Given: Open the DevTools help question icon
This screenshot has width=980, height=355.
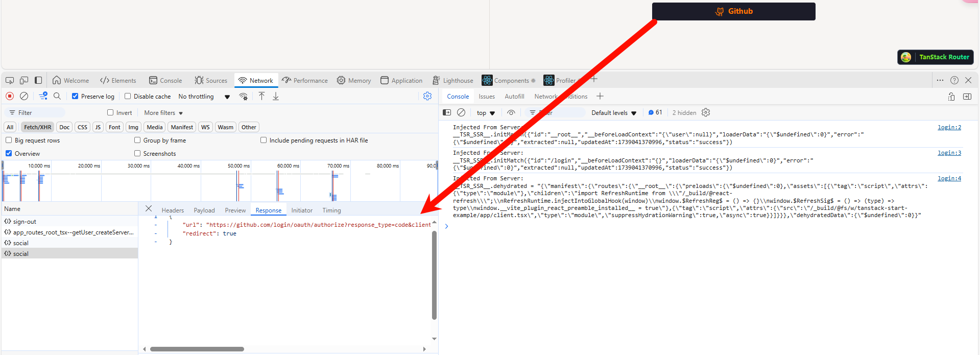Looking at the screenshot, I should (x=954, y=80).
